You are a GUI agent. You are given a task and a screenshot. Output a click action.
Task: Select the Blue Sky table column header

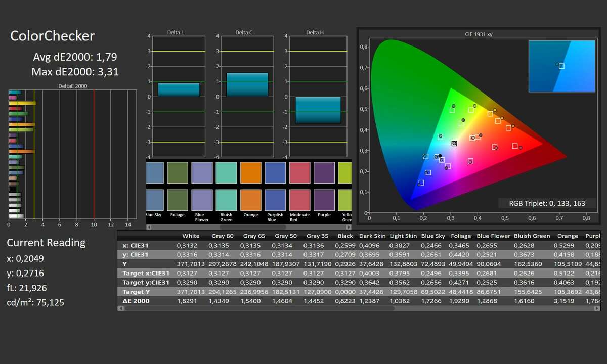tap(433, 236)
